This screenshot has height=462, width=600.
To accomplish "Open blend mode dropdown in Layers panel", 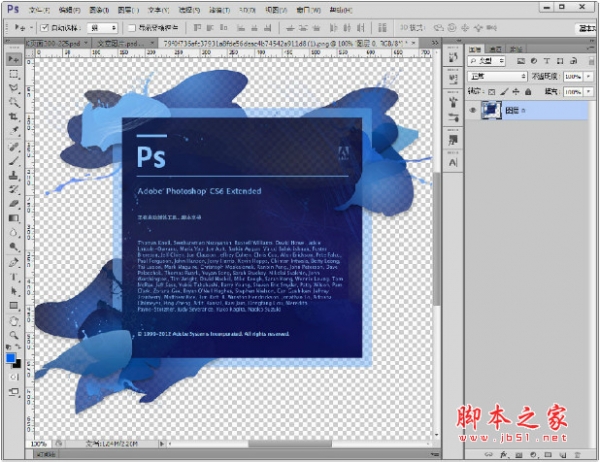I will (x=497, y=76).
